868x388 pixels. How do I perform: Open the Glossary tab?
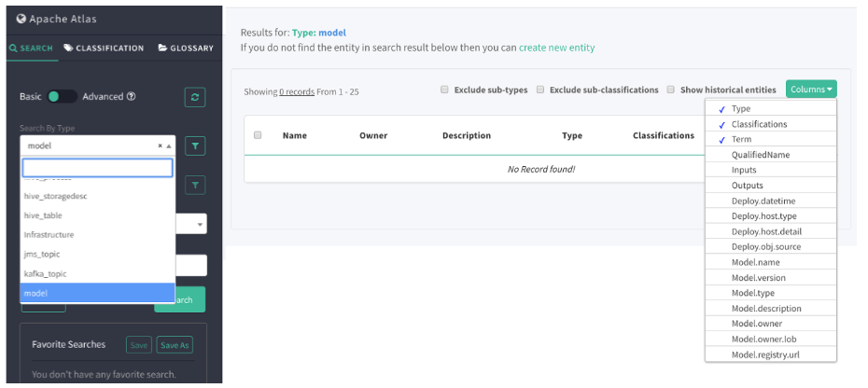click(186, 48)
